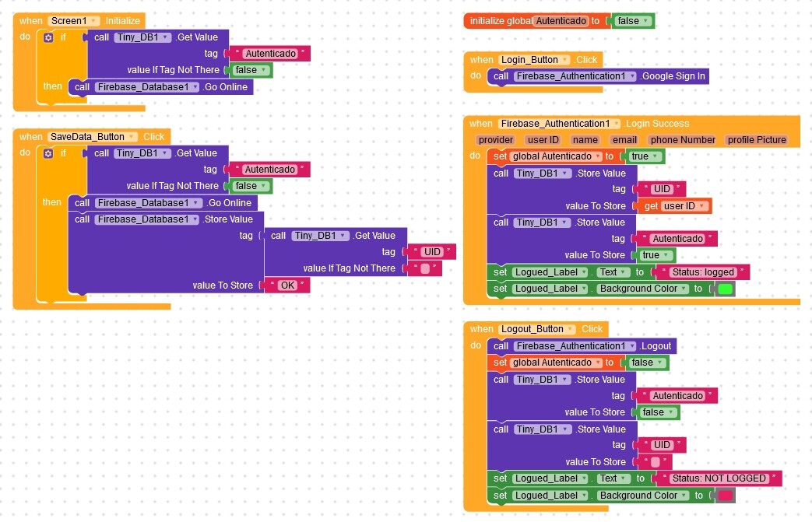
Task: Open Tiny_DB1 dropdown in Logout UID Store Value
Action: click(x=543, y=429)
